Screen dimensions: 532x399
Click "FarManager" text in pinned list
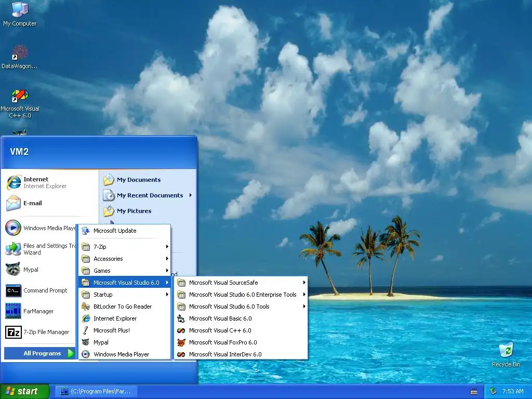point(38,311)
